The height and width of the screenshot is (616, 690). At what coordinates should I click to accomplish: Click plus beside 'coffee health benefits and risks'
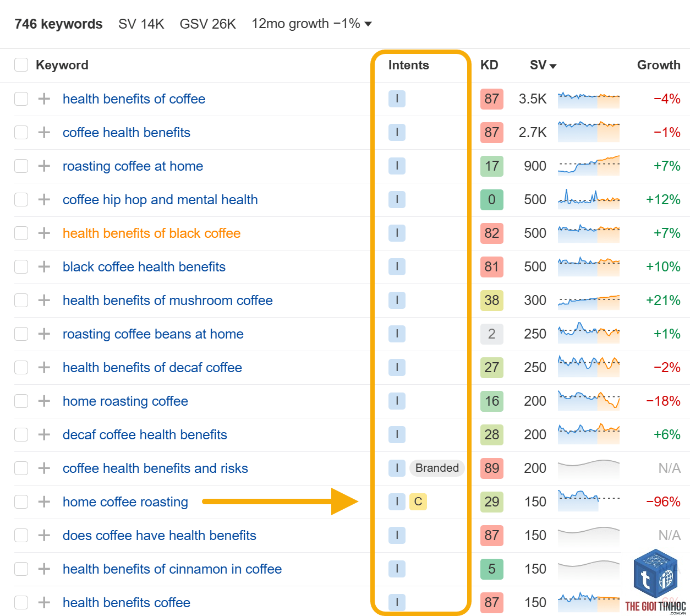[44, 468]
